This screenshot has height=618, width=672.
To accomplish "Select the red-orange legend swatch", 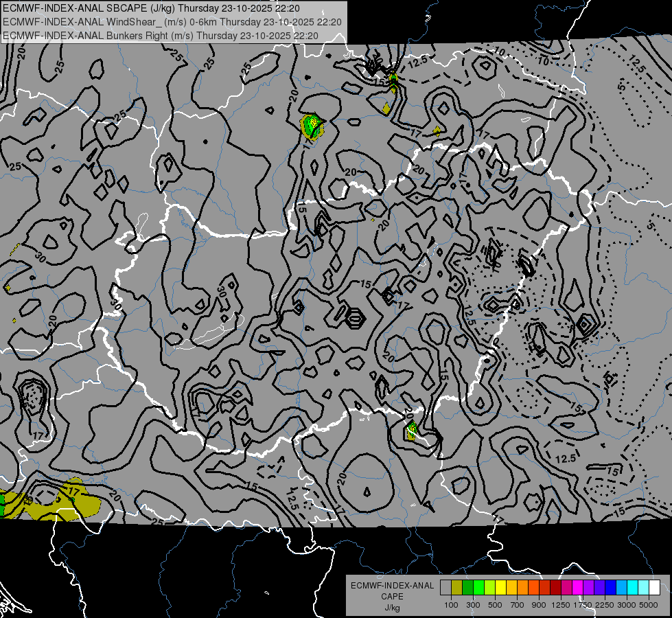I will pos(533,588).
